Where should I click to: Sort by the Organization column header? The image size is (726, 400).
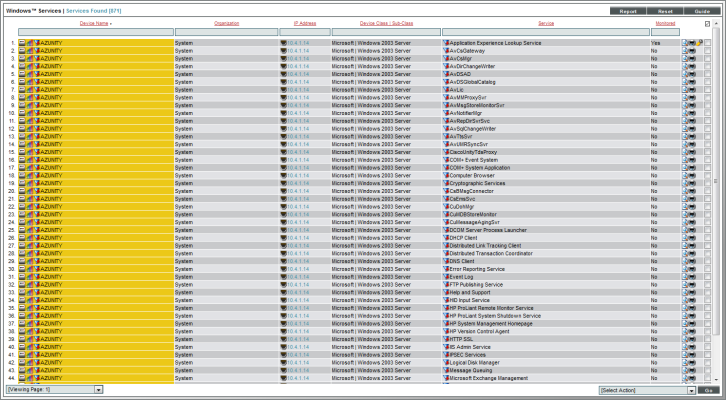coord(226,23)
